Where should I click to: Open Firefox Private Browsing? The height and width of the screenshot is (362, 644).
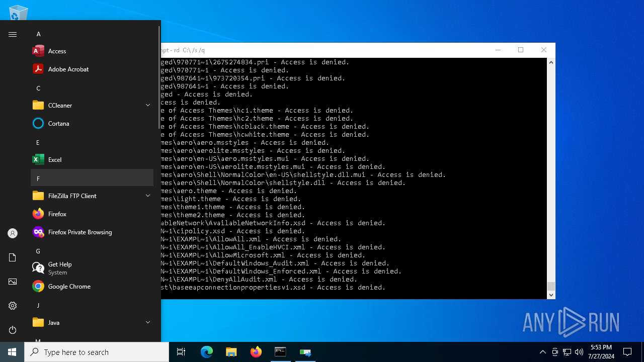click(92, 232)
